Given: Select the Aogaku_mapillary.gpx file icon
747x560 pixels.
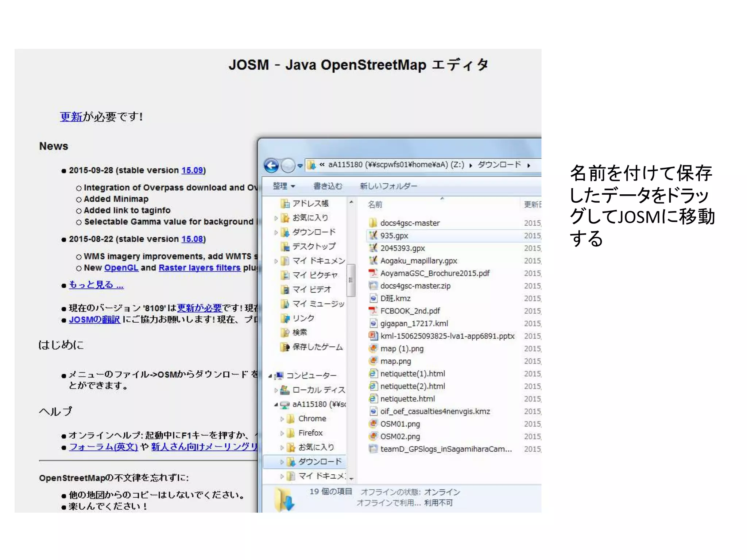Looking at the screenshot, I should point(373,261).
